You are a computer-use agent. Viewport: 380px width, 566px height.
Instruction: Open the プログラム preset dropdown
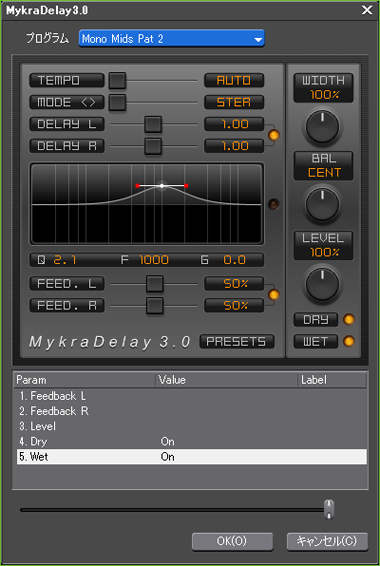tap(171, 38)
